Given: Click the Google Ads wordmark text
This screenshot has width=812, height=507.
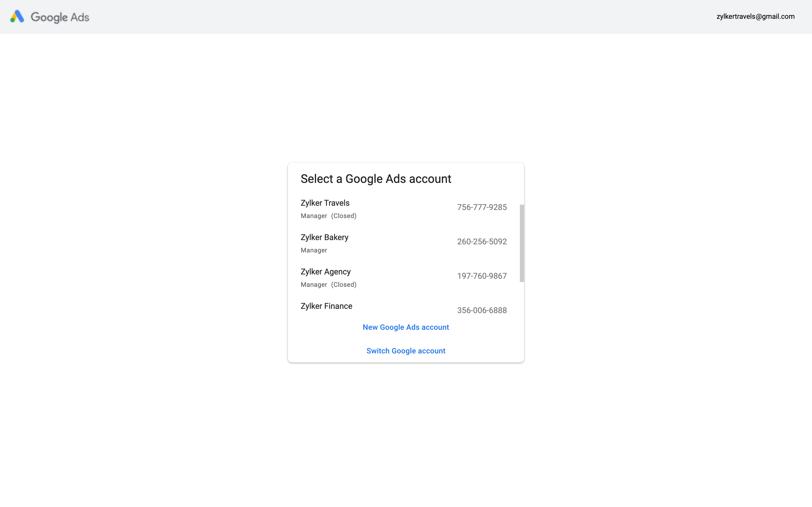Looking at the screenshot, I should (x=60, y=17).
